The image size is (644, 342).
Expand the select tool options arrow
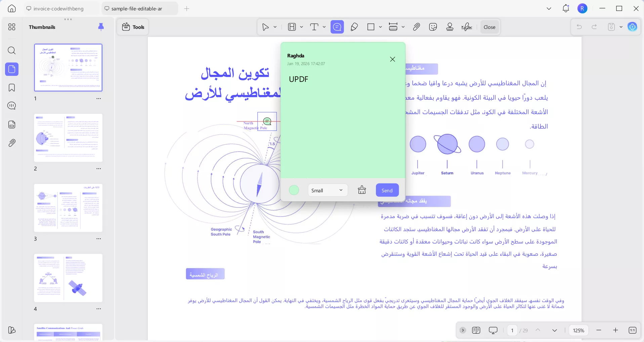(x=275, y=27)
